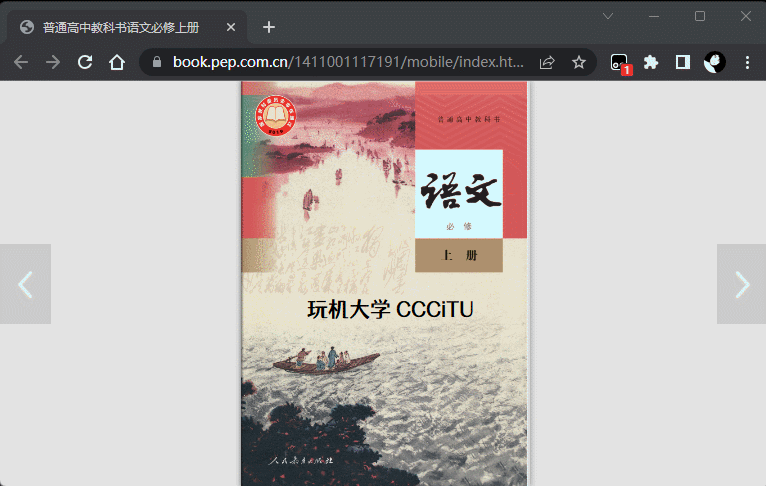Screen dimensions: 766x486
Task: Open the Chrome three-dot menu
Action: pyautogui.click(x=747, y=62)
